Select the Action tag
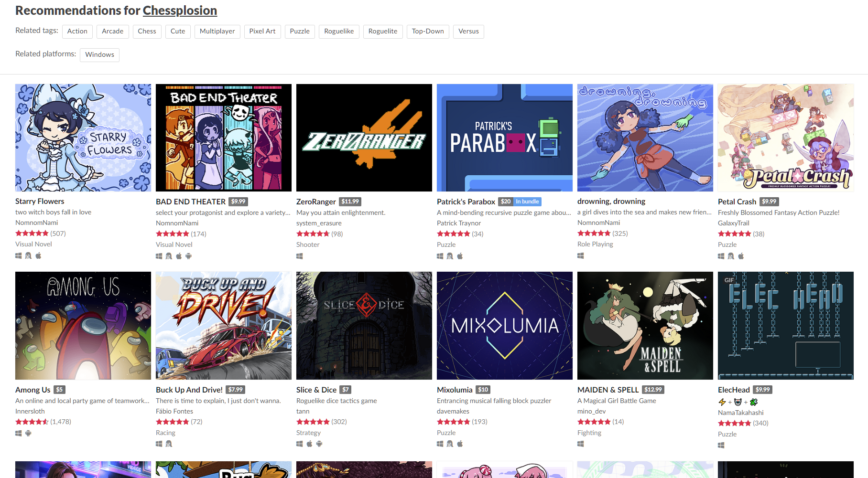868x478 pixels. 77,31
